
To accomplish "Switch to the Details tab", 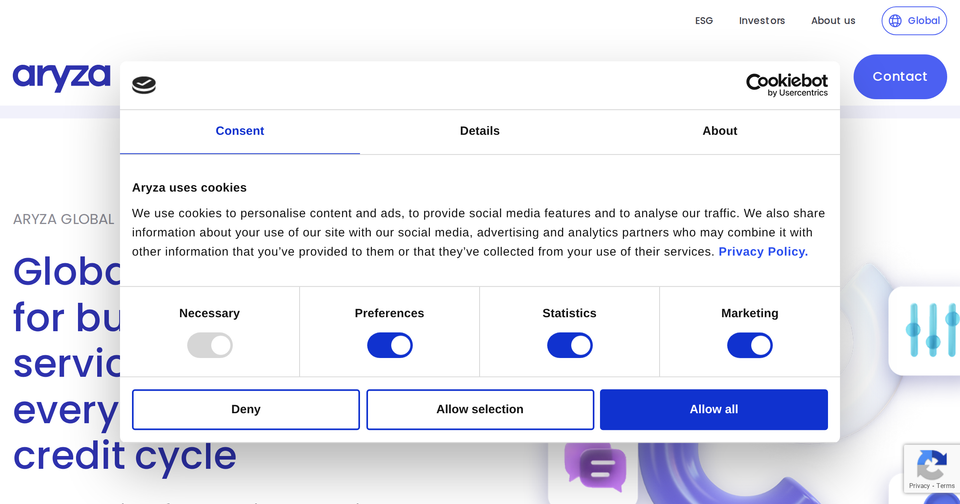I will [480, 131].
